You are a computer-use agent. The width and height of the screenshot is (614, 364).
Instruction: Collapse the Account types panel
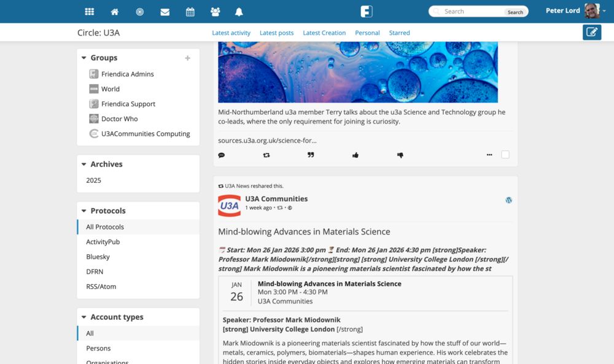point(84,317)
